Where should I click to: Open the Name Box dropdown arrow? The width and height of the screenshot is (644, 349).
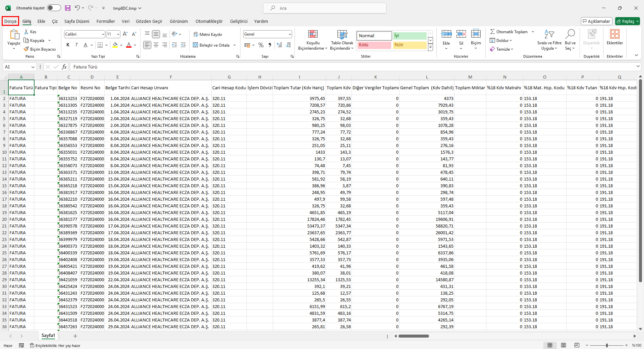pos(33,67)
